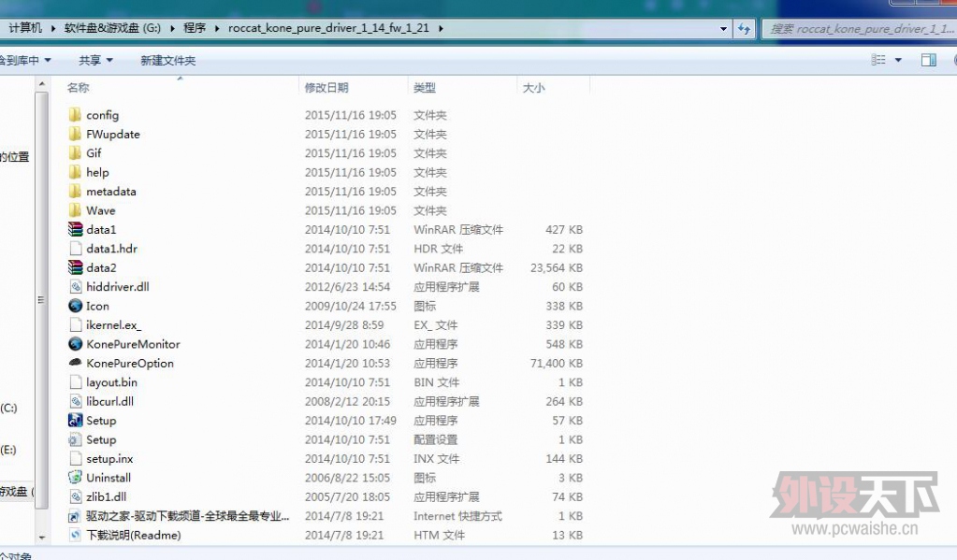Expand the 程序 breadcrumb arrow
The image size is (957, 560).
[217, 28]
